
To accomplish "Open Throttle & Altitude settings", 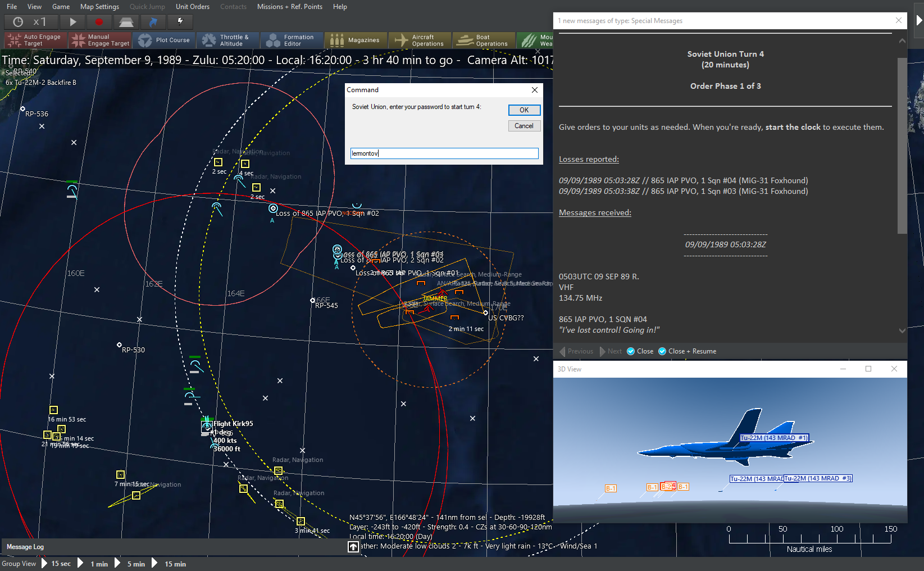I will pyautogui.click(x=229, y=40).
